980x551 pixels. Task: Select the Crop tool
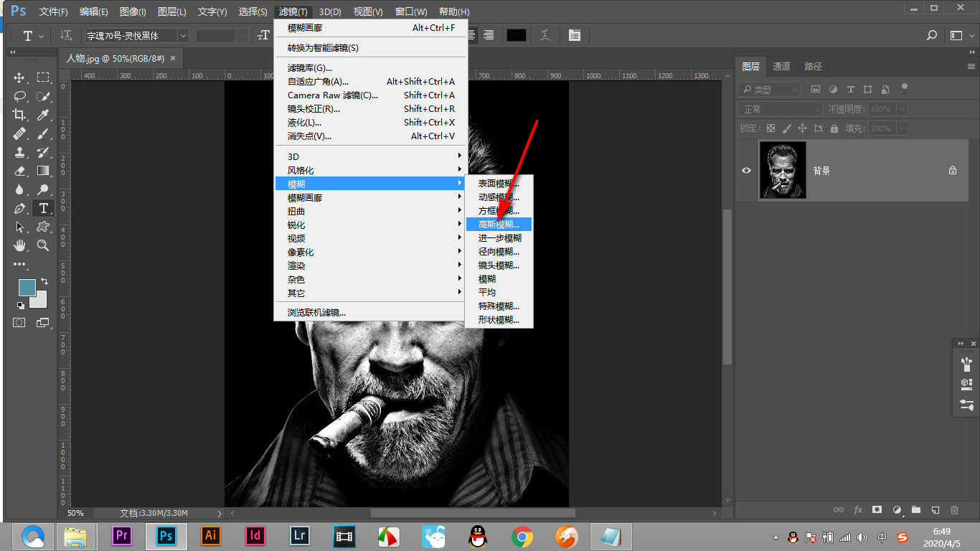(x=19, y=115)
